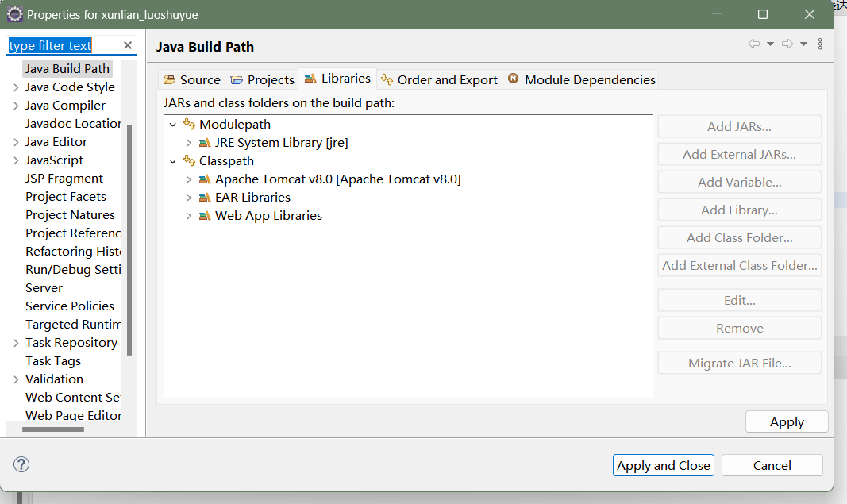Click the help question mark icon
Image resolution: width=847 pixels, height=504 pixels.
(21, 464)
